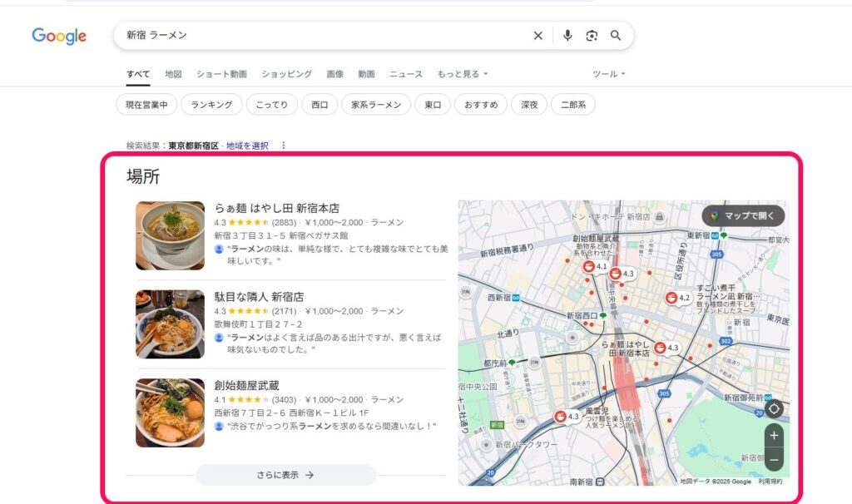Click the 都庁前 station marker on map

click(512, 363)
